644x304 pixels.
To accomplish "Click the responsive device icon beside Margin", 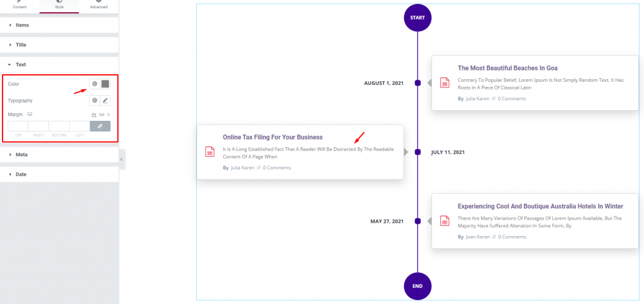I will pos(30,114).
